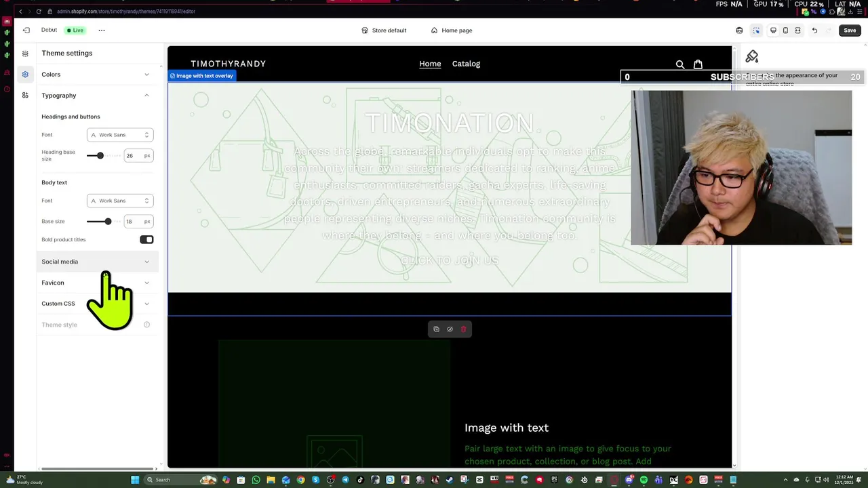Click the sidebar horizontal scrollbar
The height and width of the screenshot is (488, 868).
[98, 468]
